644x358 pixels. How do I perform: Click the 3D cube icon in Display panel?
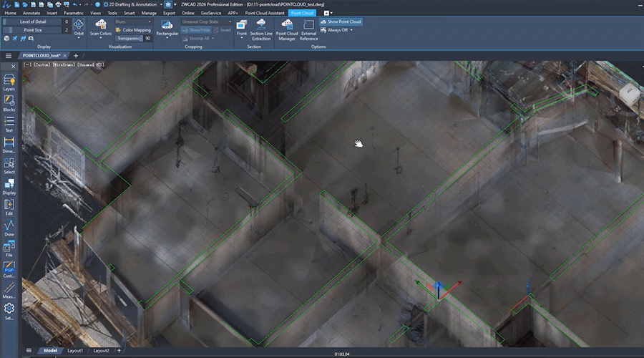[6, 38]
